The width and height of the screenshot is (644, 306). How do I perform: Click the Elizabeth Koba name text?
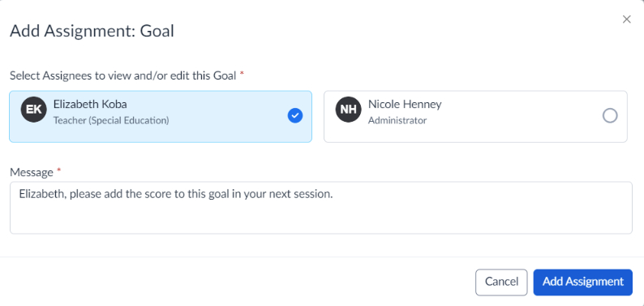pyautogui.click(x=90, y=105)
